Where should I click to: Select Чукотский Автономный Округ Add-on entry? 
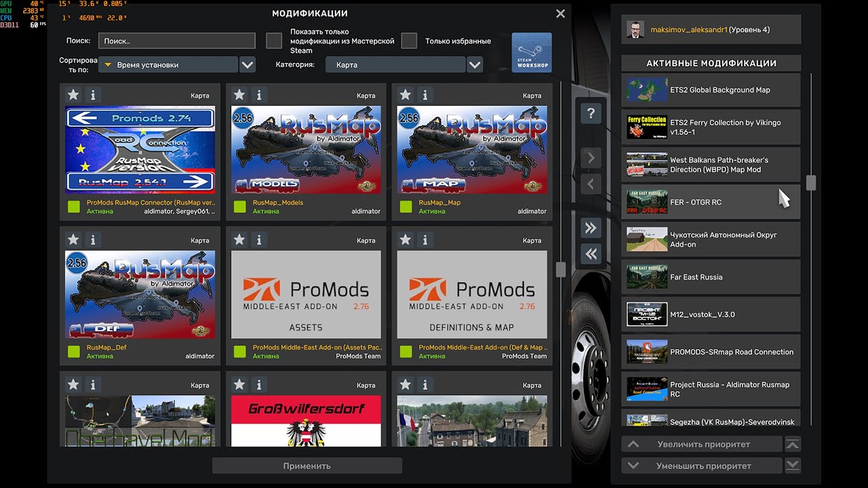[711, 239]
